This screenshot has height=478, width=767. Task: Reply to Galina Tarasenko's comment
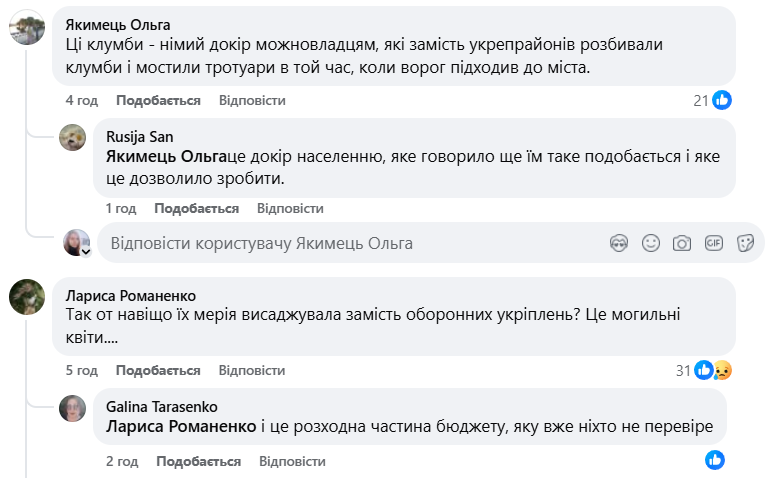pyautogui.click(x=292, y=461)
